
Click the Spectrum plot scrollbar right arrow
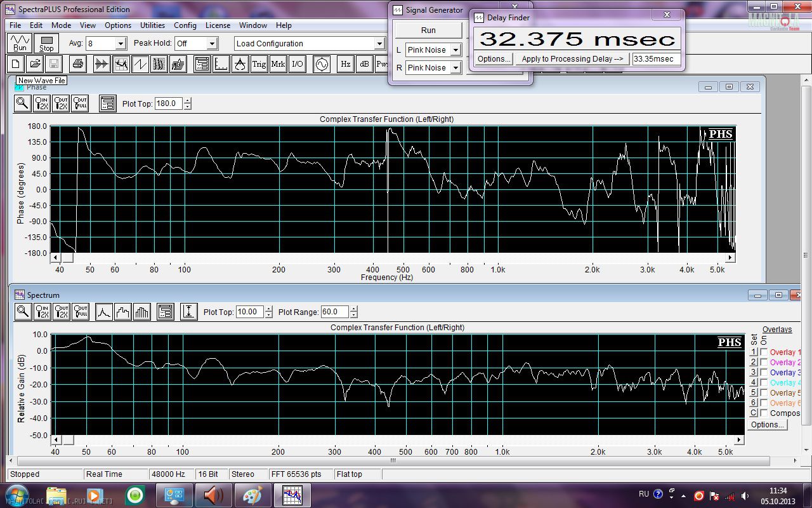click(740, 439)
